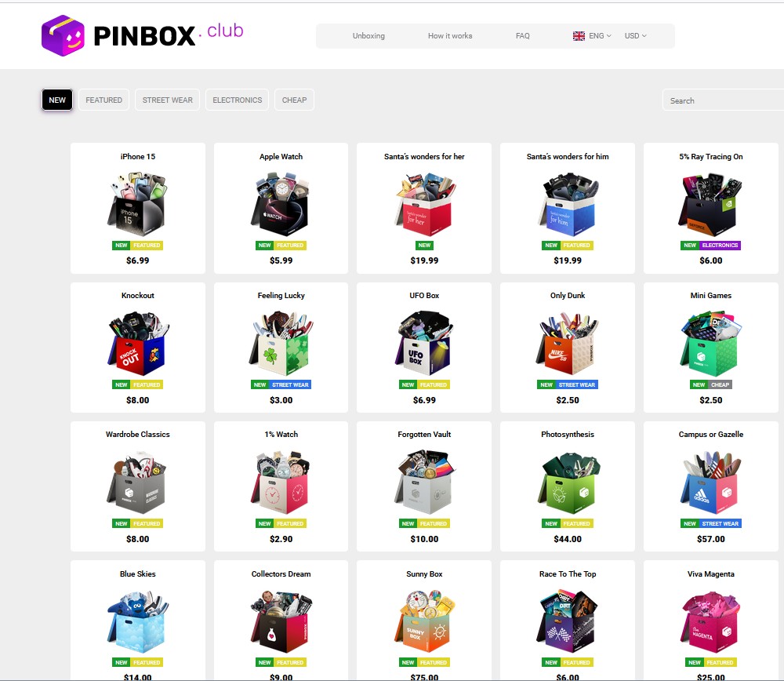
Task: Open the Apple Watch box image
Action: [281, 204]
